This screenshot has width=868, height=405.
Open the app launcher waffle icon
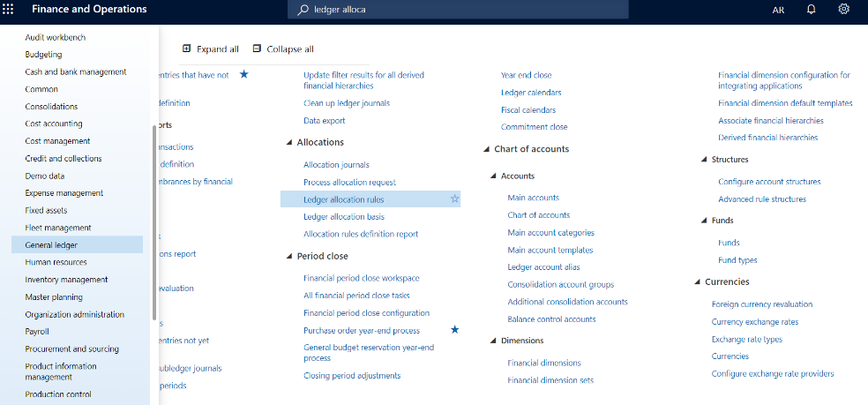click(x=9, y=10)
